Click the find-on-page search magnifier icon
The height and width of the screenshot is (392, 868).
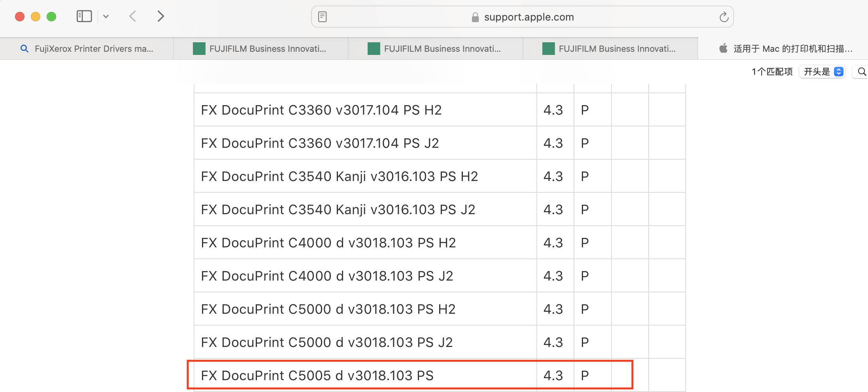click(x=862, y=72)
